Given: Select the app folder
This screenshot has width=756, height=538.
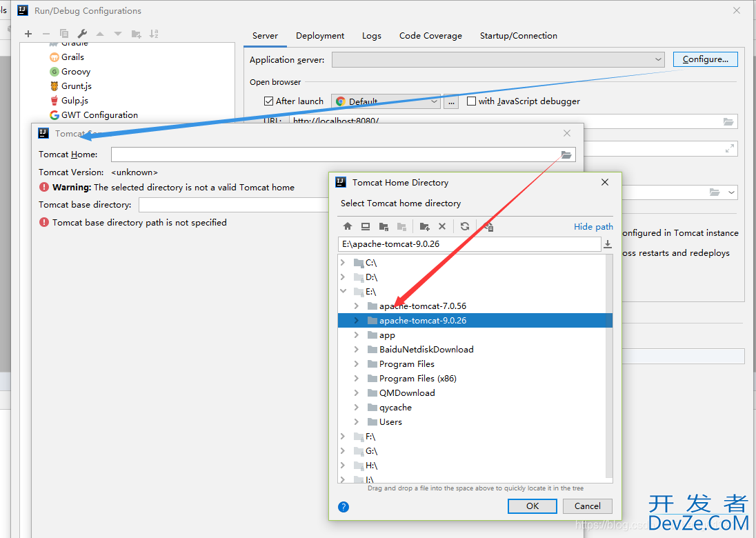Looking at the screenshot, I should tap(387, 335).
